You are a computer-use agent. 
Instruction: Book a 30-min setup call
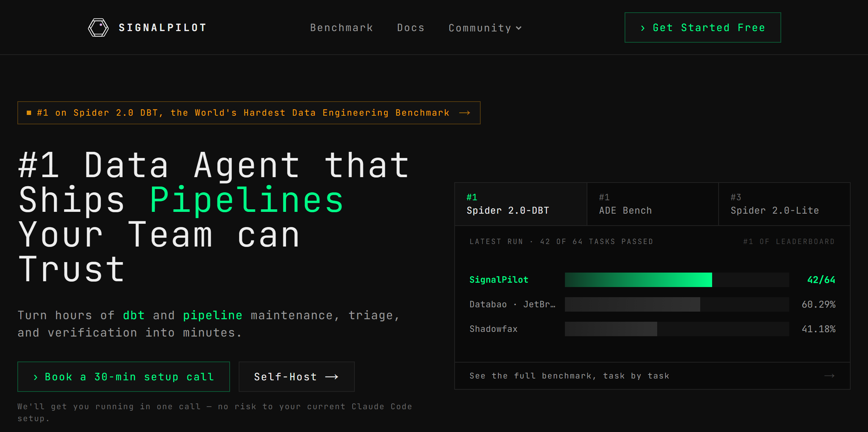coord(123,377)
